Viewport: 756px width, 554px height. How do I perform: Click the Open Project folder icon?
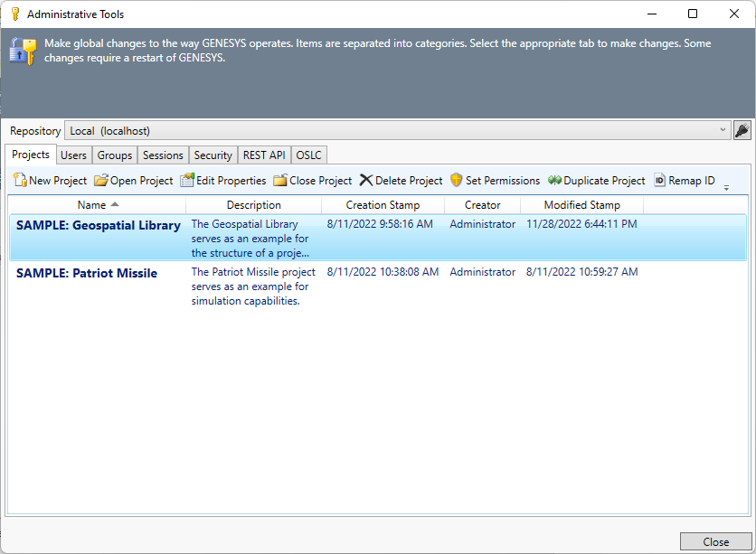(101, 181)
